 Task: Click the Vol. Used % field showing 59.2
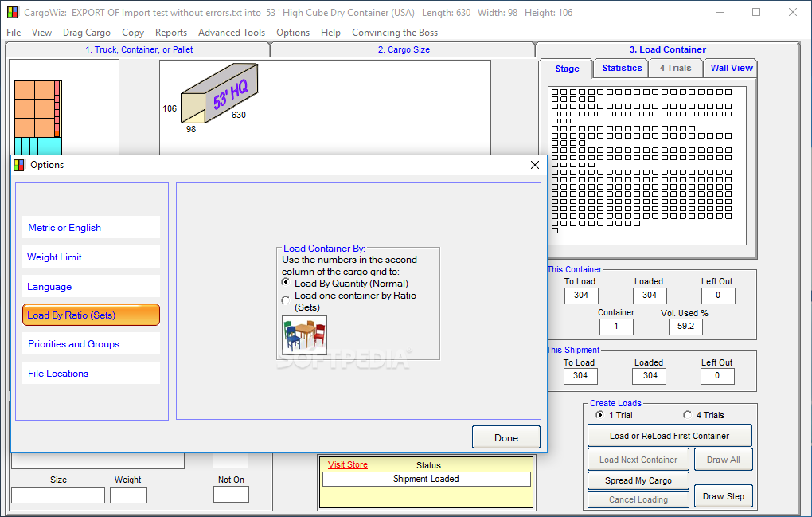(685, 327)
